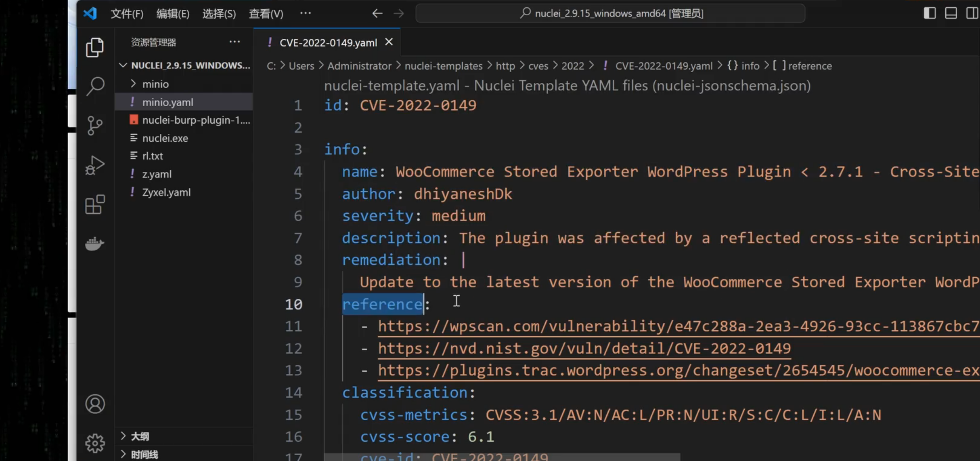980x461 pixels.
Task: Expand the 大纲 outline section
Action: click(140, 436)
